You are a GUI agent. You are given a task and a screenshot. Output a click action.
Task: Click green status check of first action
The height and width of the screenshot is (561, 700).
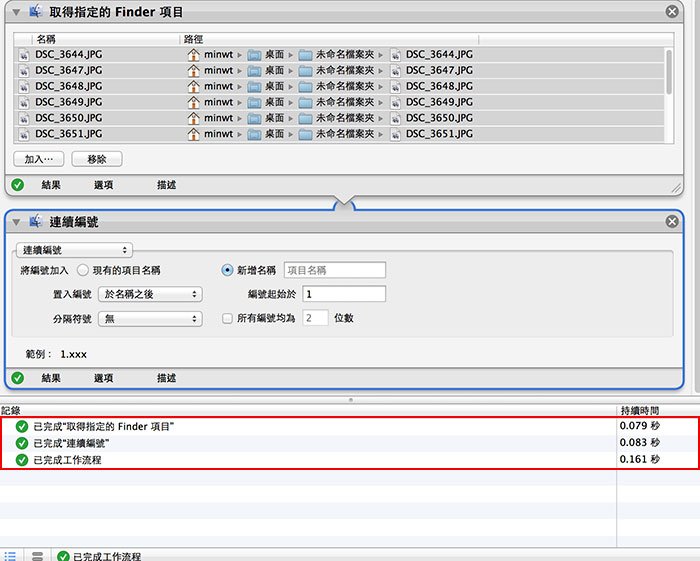click(17, 185)
